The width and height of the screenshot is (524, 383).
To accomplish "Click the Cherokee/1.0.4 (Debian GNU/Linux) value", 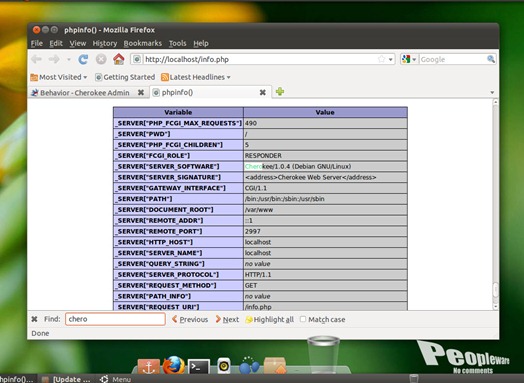I will 298,166.
